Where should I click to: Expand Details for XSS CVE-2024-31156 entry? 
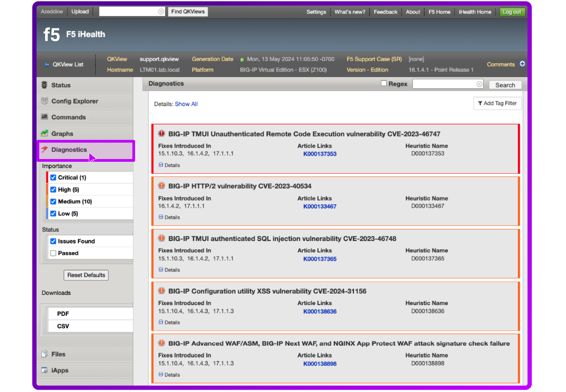(169, 322)
